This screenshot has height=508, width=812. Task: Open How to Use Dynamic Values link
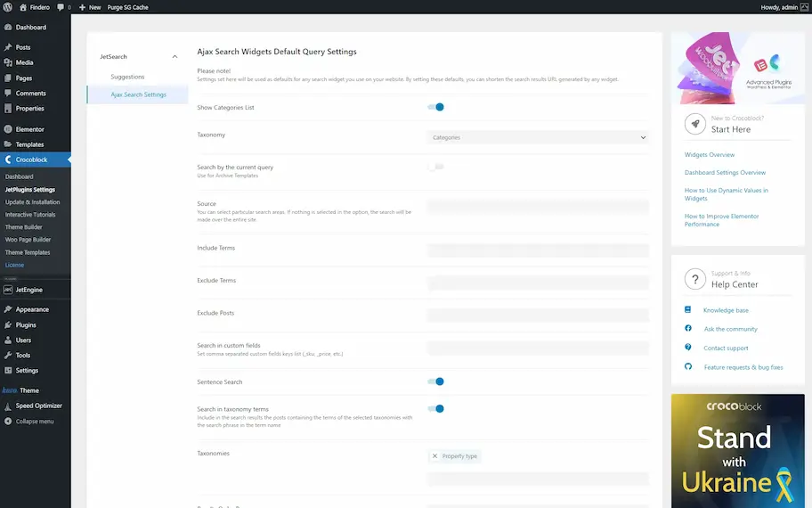point(726,194)
